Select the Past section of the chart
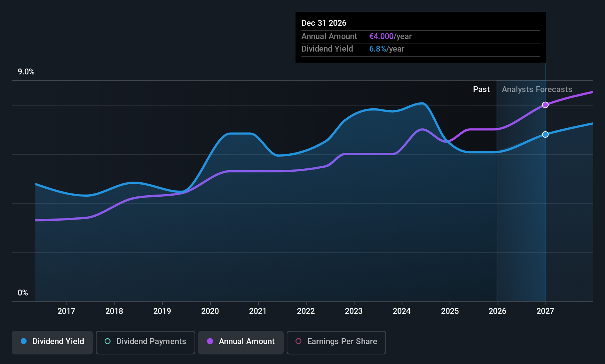This screenshot has height=364, width=605. point(481,89)
